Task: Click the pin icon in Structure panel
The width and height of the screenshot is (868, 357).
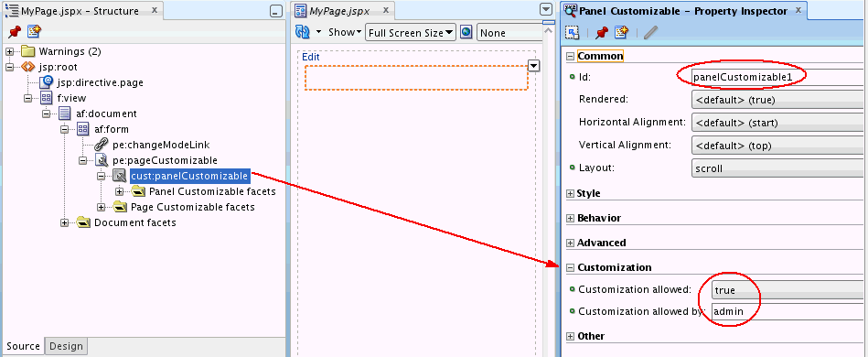Action: (15, 32)
